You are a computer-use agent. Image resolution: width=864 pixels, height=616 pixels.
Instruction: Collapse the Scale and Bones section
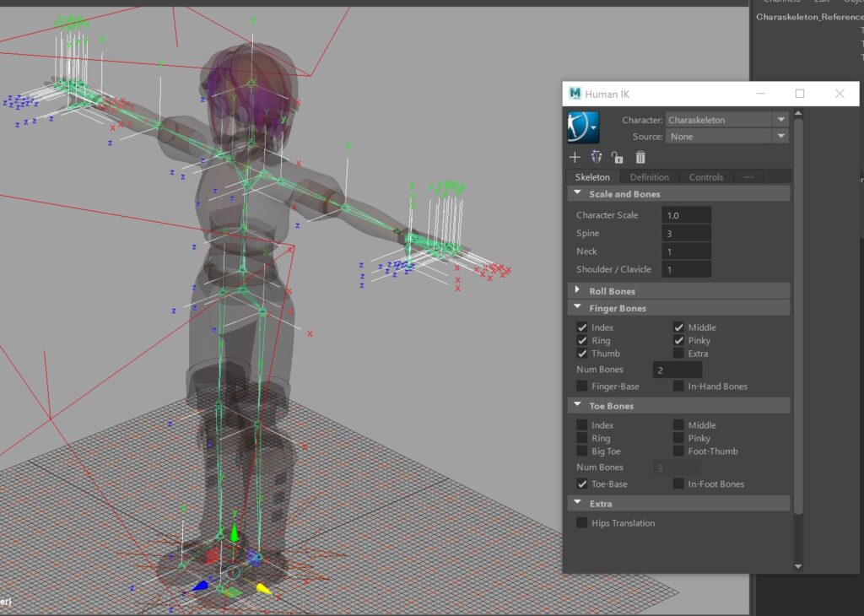point(678,194)
